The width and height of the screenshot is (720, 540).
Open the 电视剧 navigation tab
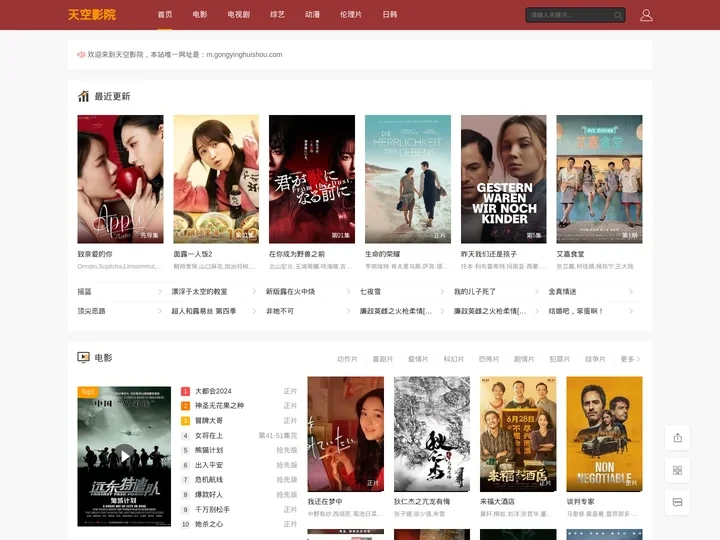(x=239, y=15)
